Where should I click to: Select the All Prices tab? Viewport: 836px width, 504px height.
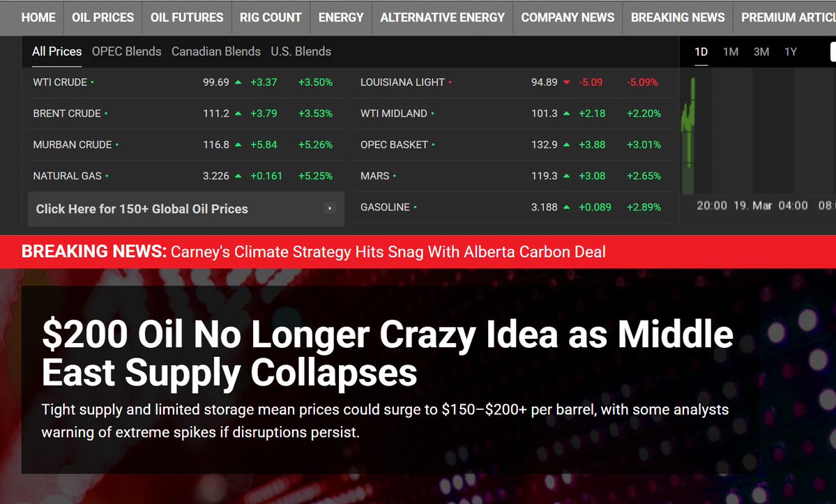(x=56, y=52)
